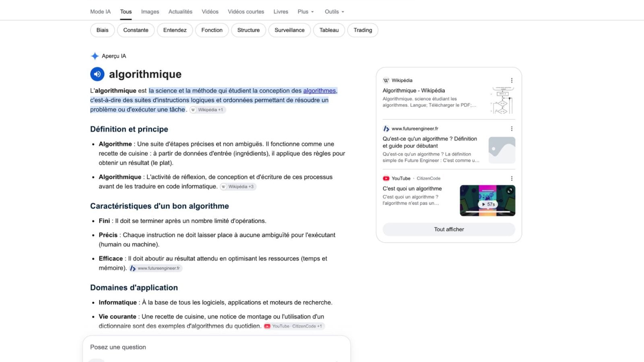Open the Wikipédia card options menu
Viewport: 644px width, 362px height.
512,80
